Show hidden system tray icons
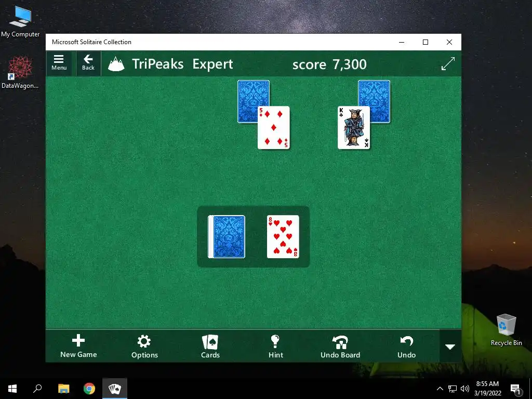 pos(440,389)
